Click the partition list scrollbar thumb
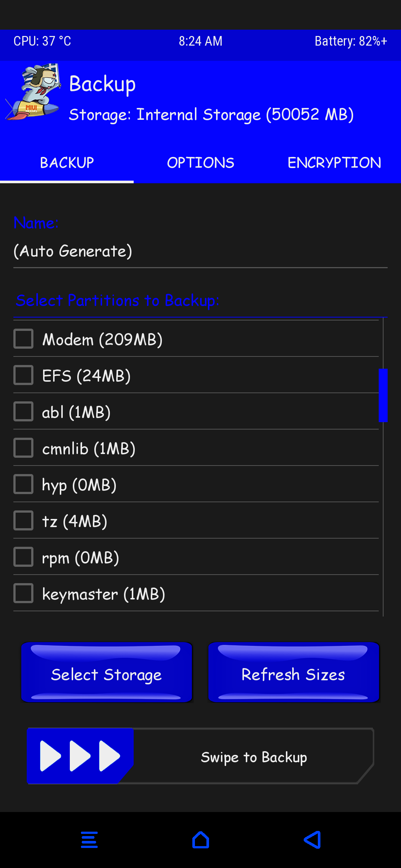Screen dimensions: 401x868 tap(383, 395)
